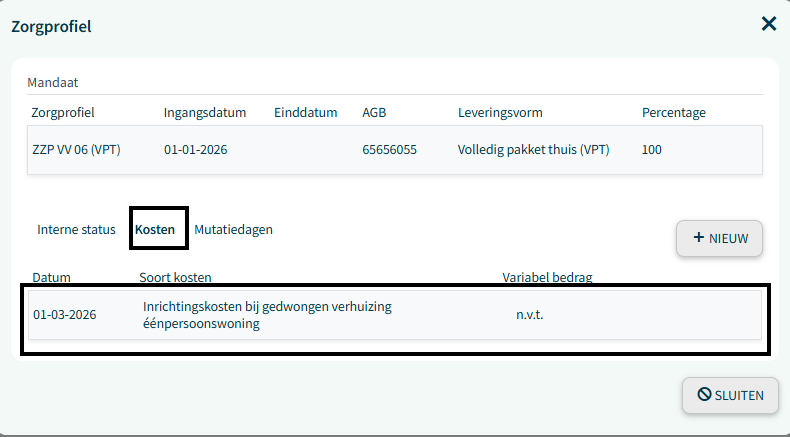This screenshot has width=790, height=437.
Task: Click the Variabel bedrag column header
Action: click(554, 277)
